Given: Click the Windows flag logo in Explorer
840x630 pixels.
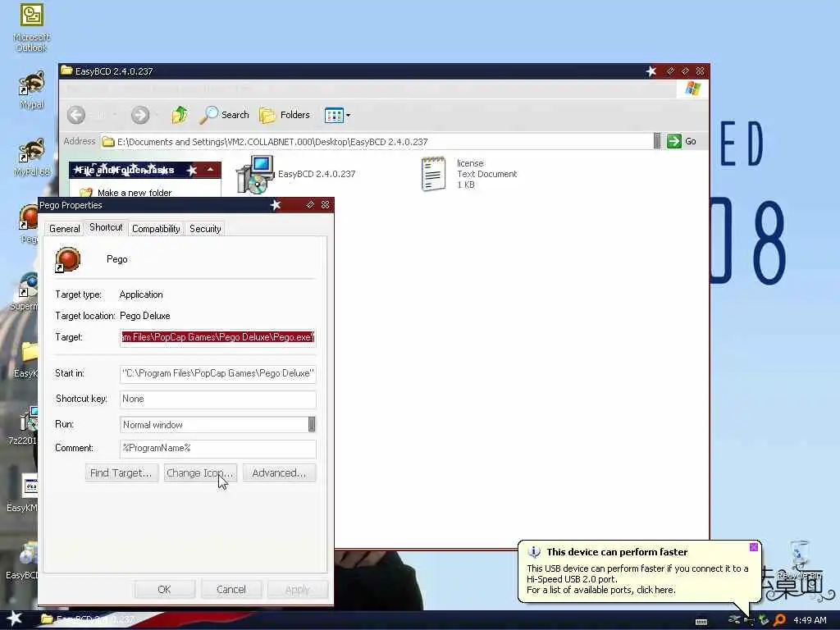Looking at the screenshot, I should pos(692,89).
